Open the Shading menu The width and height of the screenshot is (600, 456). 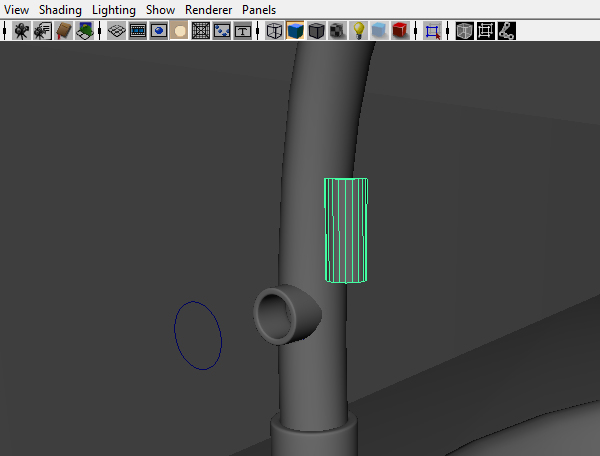[60, 10]
